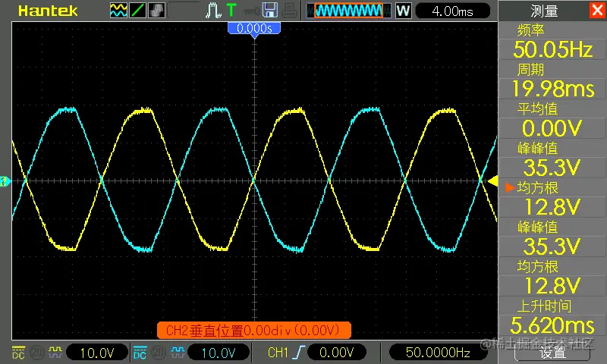Click the cyan CH2 DC coupling icon

pyautogui.click(x=140, y=353)
